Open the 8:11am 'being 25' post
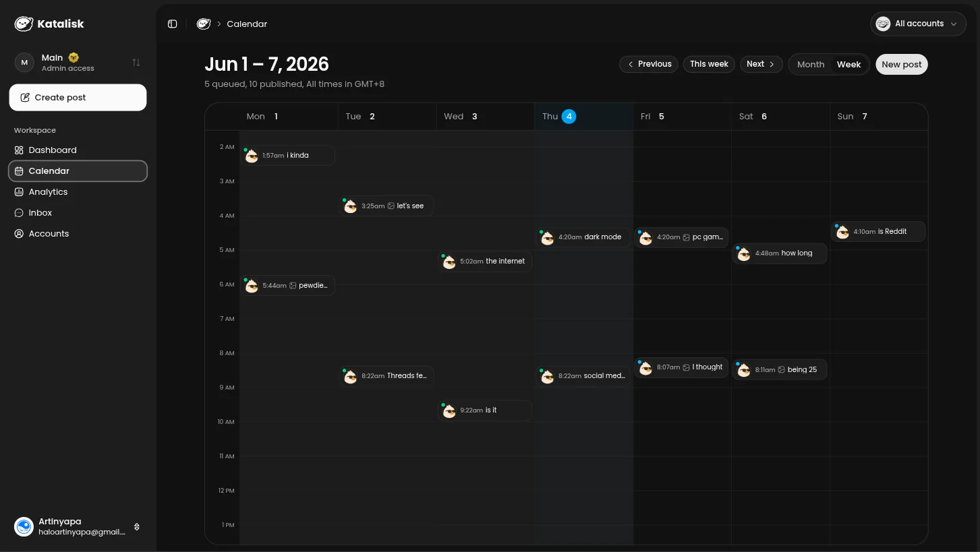 [780, 370]
